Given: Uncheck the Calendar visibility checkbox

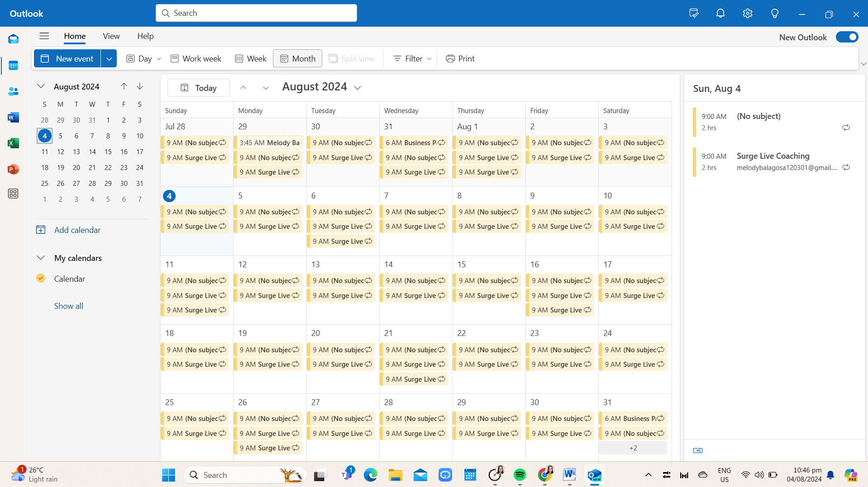Looking at the screenshot, I should coord(41,278).
